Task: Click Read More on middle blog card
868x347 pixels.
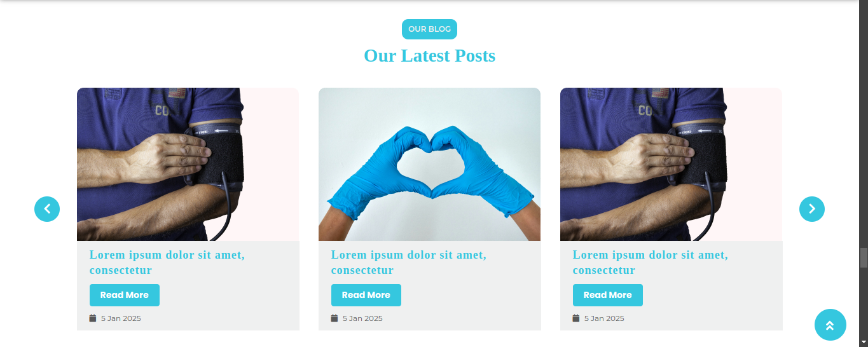Action: tap(366, 295)
